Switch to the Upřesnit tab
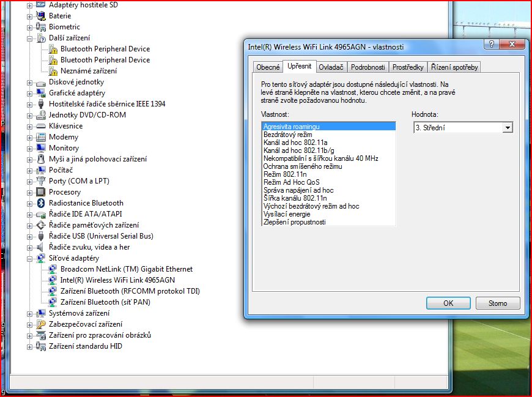Screen dimensions: 532x397 pyautogui.click(x=299, y=66)
